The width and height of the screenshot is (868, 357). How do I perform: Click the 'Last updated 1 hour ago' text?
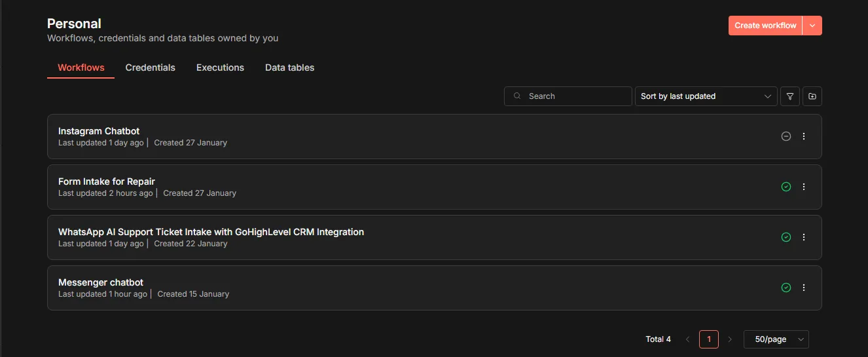103,294
